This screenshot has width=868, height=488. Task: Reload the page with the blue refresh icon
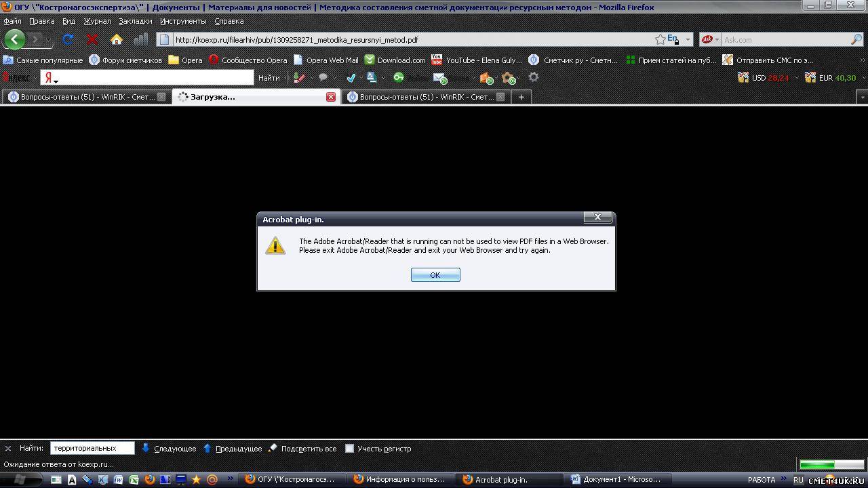[68, 39]
